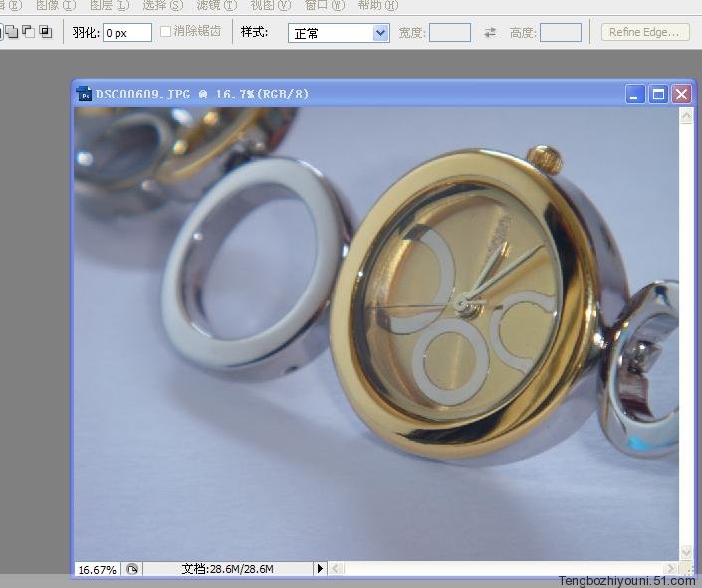Open the 视图 (View) menu
The image size is (702, 588).
(271, 5)
